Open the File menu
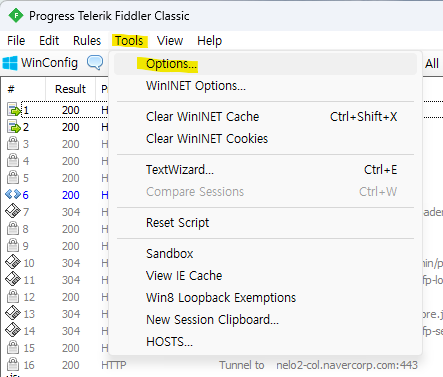The height and width of the screenshot is (377, 443). pos(16,41)
